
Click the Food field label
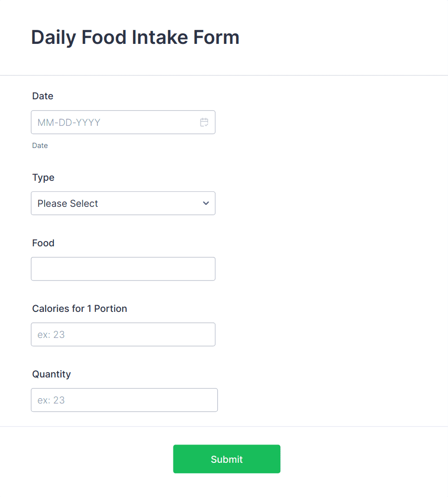tap(43, 243)
